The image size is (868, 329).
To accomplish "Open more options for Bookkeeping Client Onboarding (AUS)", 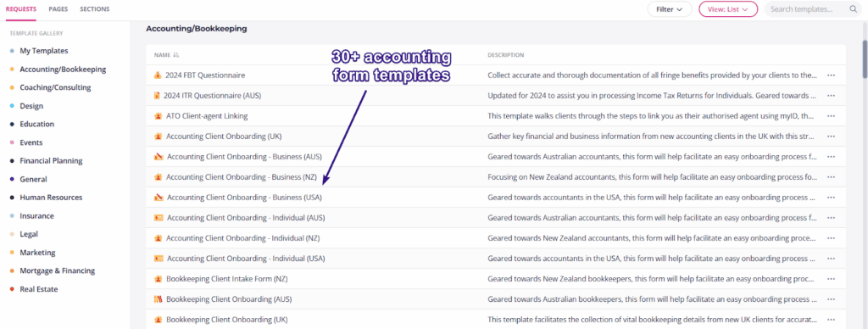I will pos(831,299).
